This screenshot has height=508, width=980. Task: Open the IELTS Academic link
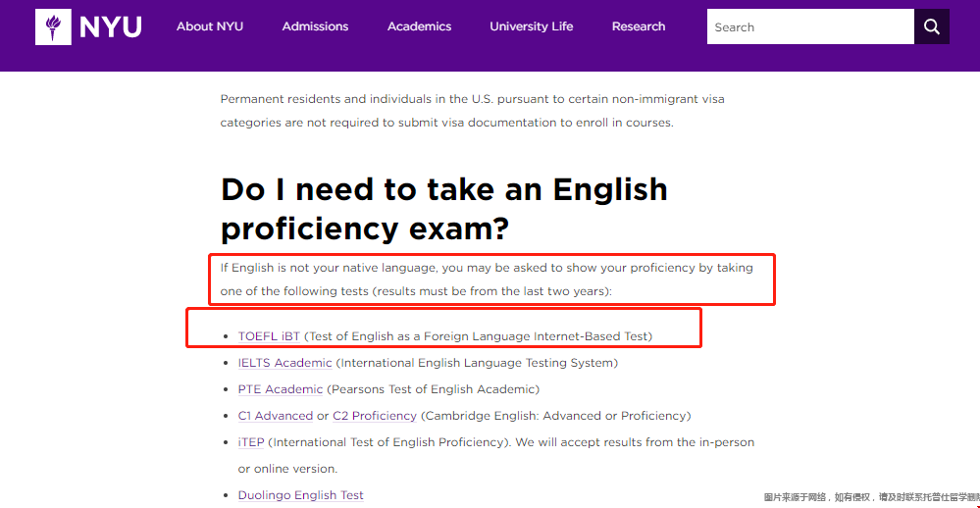click(285, 363)
